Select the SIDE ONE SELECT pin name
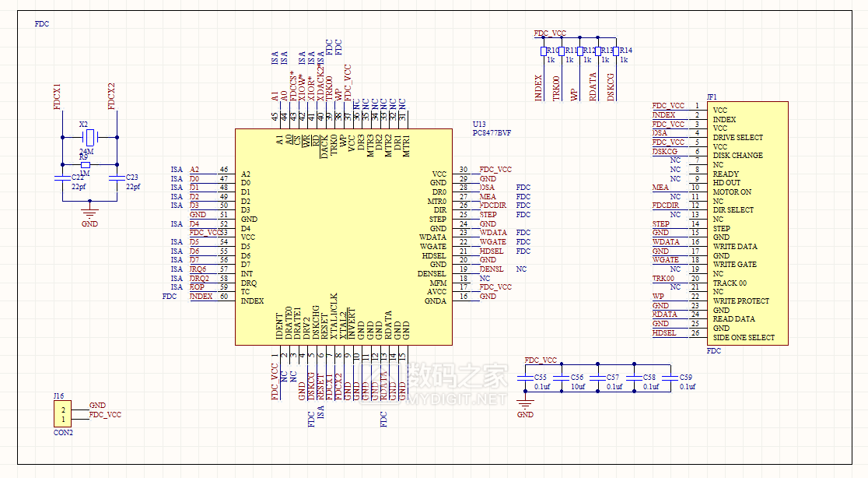Viewport: 868px width, 478px height. [x=744, y=338]
